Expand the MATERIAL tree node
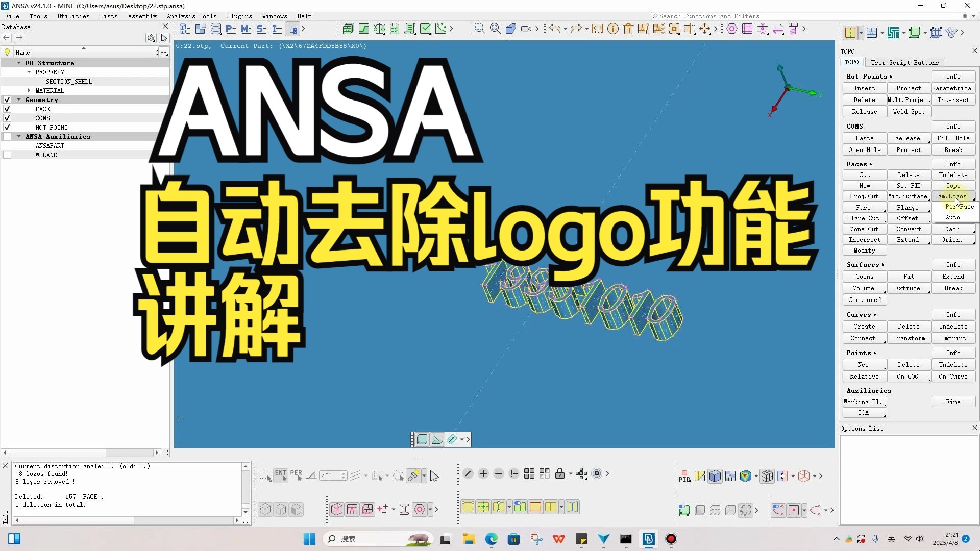This screenshot has width=980, height=551. tap(29, 91)
